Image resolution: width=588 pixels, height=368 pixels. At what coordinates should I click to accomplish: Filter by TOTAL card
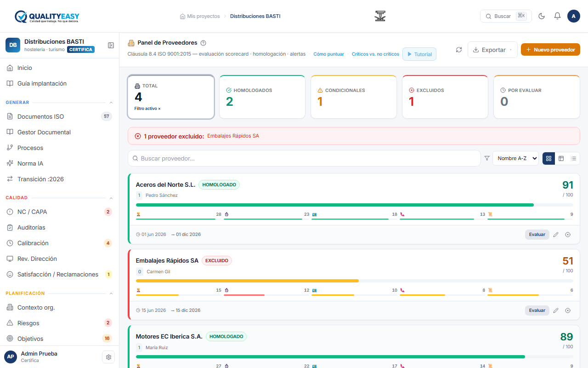pyautogui.click(x=171, y=97)
